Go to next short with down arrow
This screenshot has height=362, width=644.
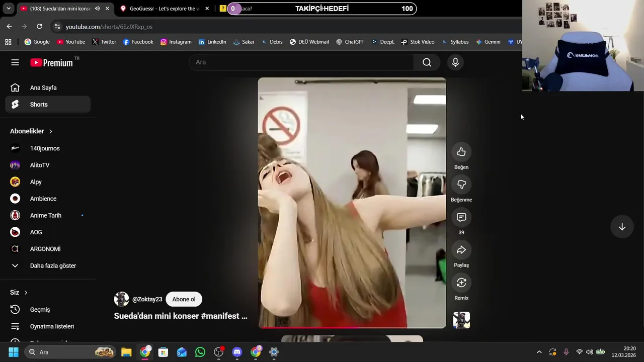[x=622, y=227]
